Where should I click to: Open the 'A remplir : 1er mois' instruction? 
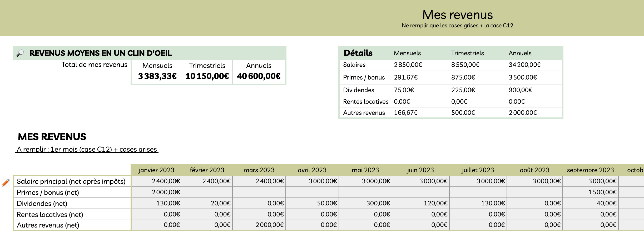(x=87, y=149)
